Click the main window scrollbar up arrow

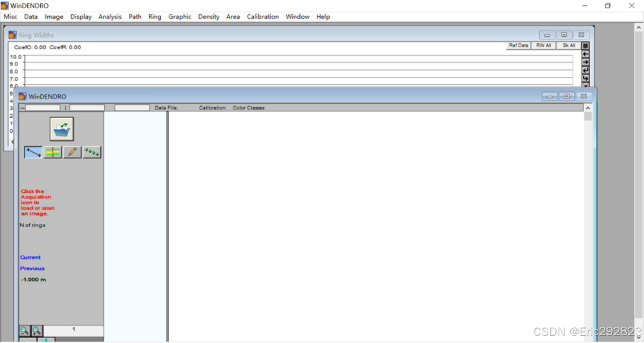pos(638,28)
